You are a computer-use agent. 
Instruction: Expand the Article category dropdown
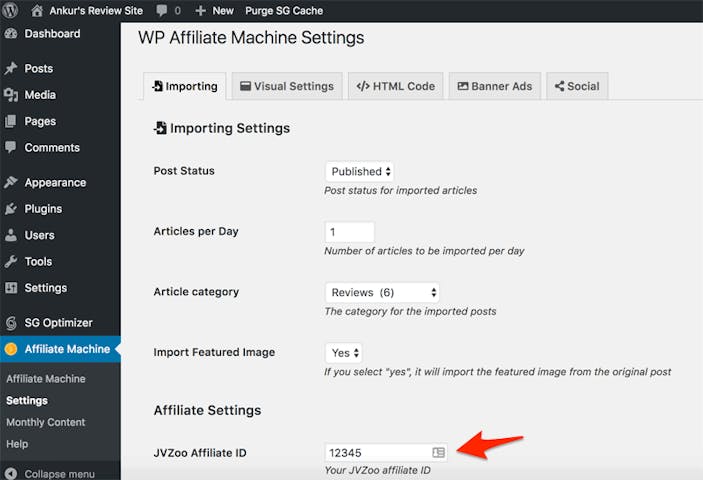tap(382, 293)
